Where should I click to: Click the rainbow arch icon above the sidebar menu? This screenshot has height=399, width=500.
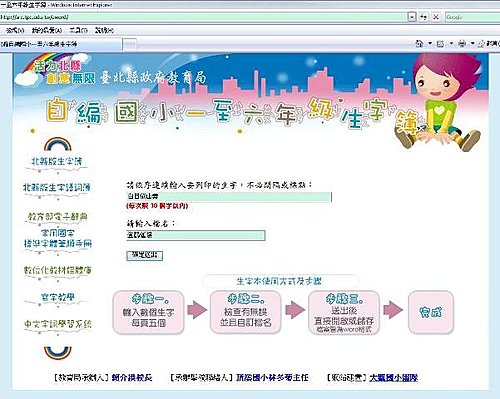tap(58, 144)
